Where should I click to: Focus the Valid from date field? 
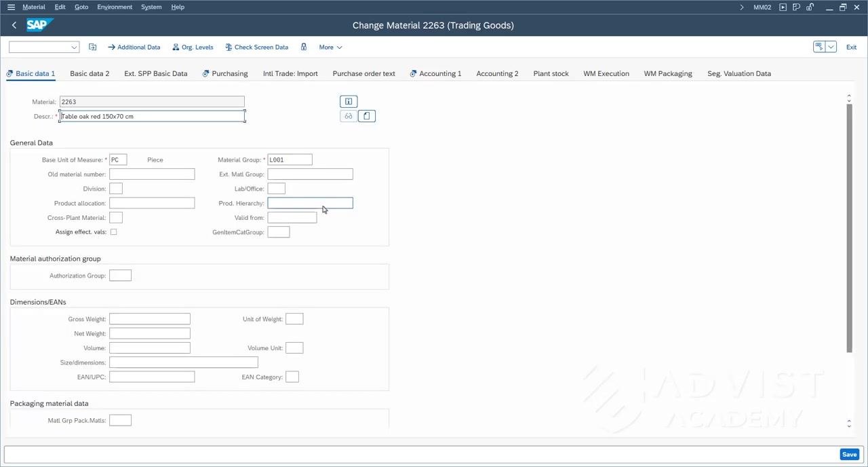(292, 218)
